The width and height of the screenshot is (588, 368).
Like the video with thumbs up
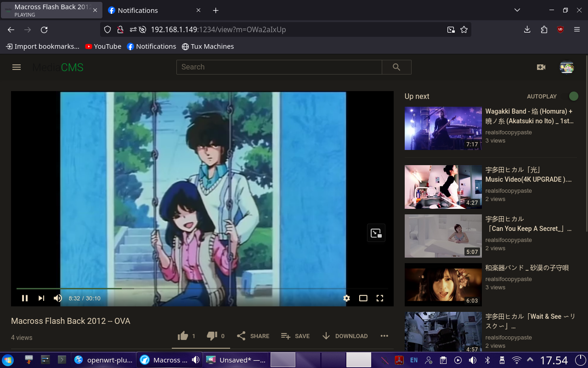click(186, 336)
